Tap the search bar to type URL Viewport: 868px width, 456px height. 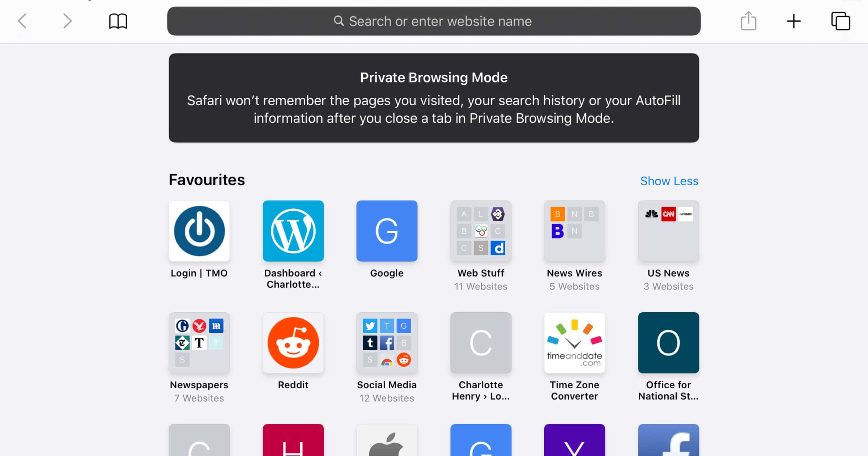point(434,21)
